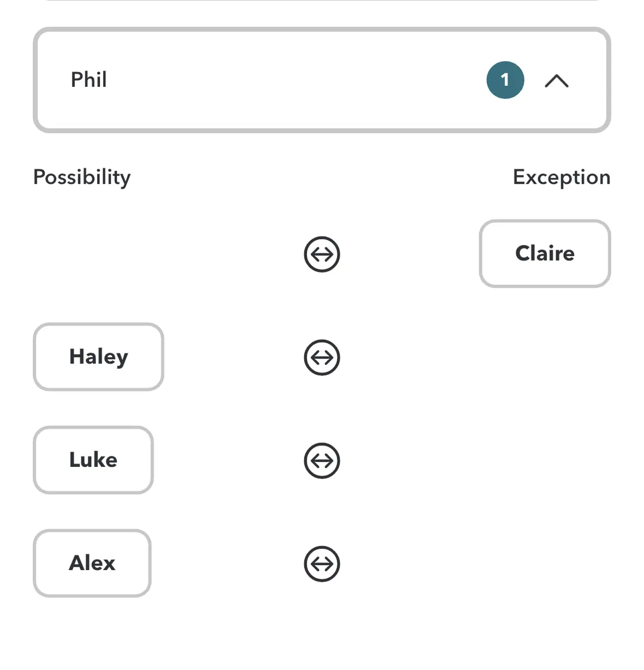Click the letter C on the Claire chip

(524, 253)
